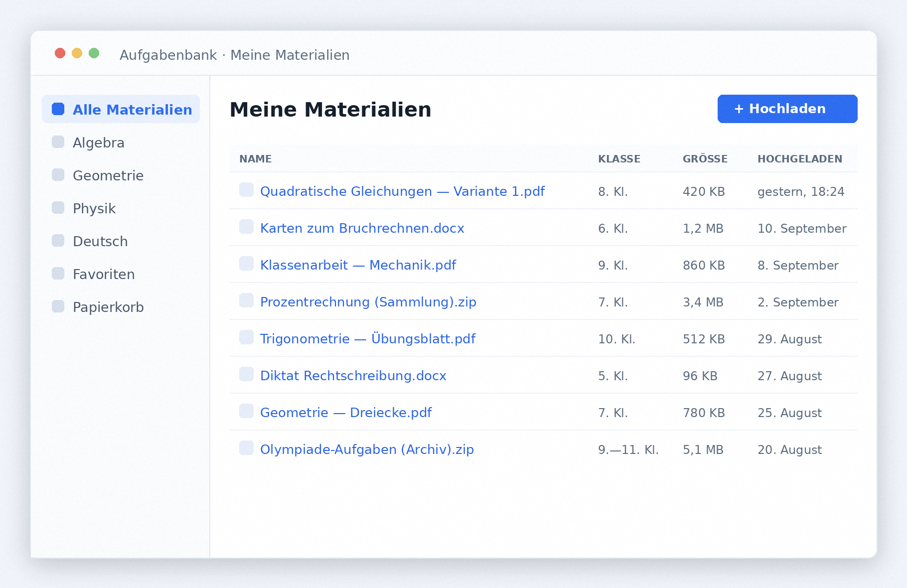The width and height of the screenshot is (907, 588).
Task: Click the '5. Kl.' class cell
Action: (x=613, y=376)
